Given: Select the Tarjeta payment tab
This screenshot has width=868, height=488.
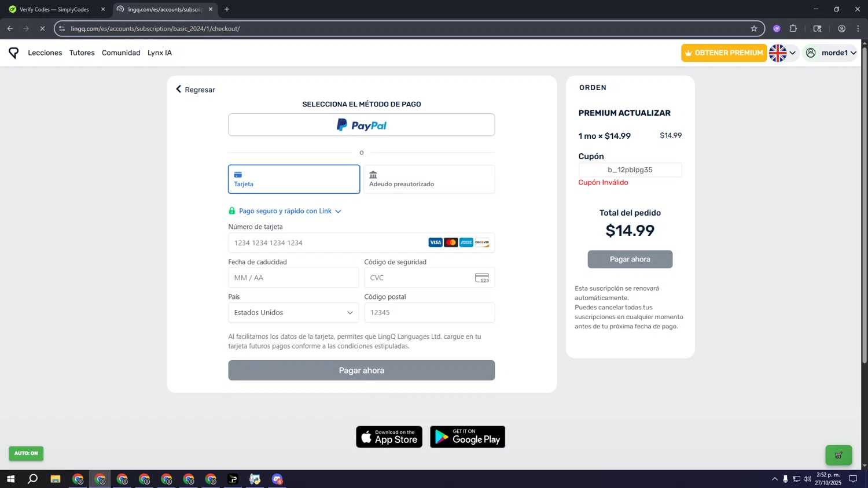Looking at the screenshot, I should coord(294,179).
